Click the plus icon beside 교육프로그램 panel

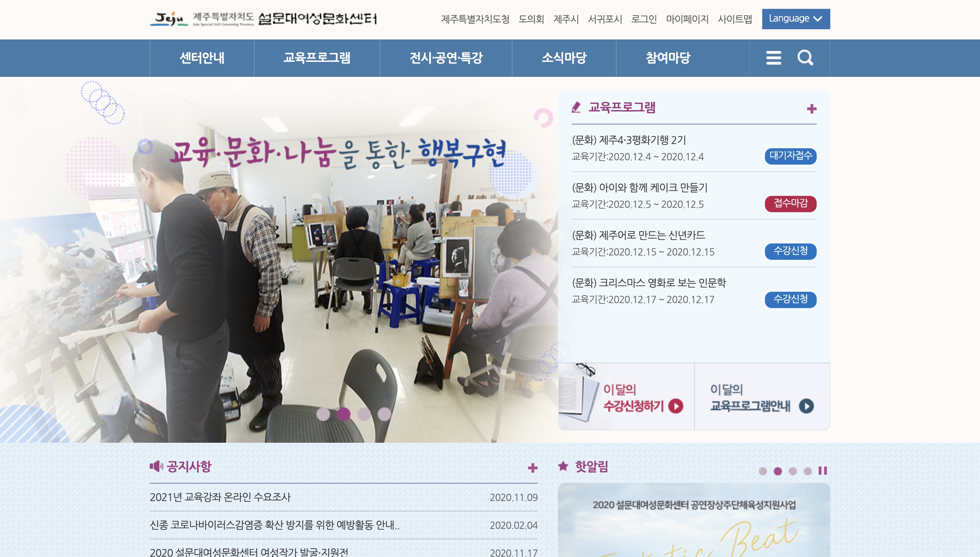(811, 109)
